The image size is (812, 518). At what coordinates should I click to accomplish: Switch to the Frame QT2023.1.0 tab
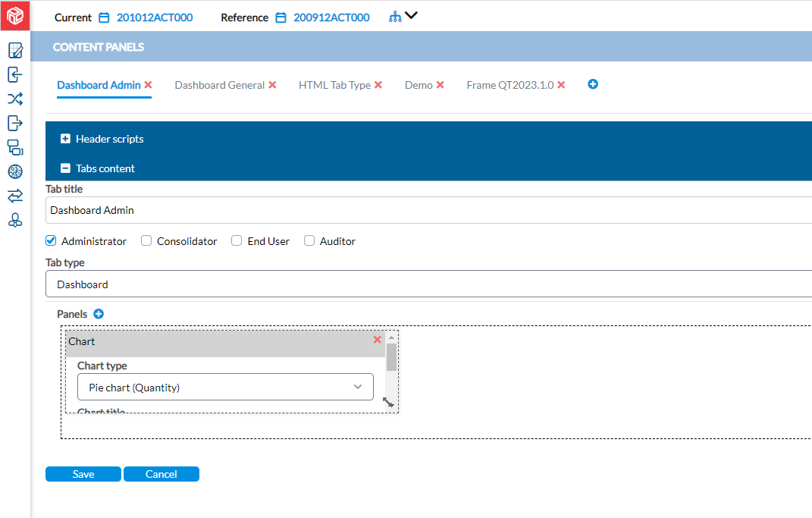(510, 85)
